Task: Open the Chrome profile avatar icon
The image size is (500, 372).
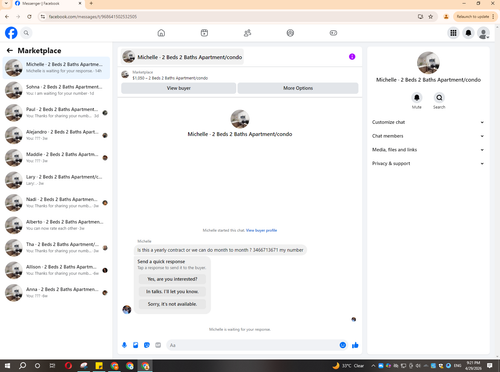Action: [x=446, y=16]
